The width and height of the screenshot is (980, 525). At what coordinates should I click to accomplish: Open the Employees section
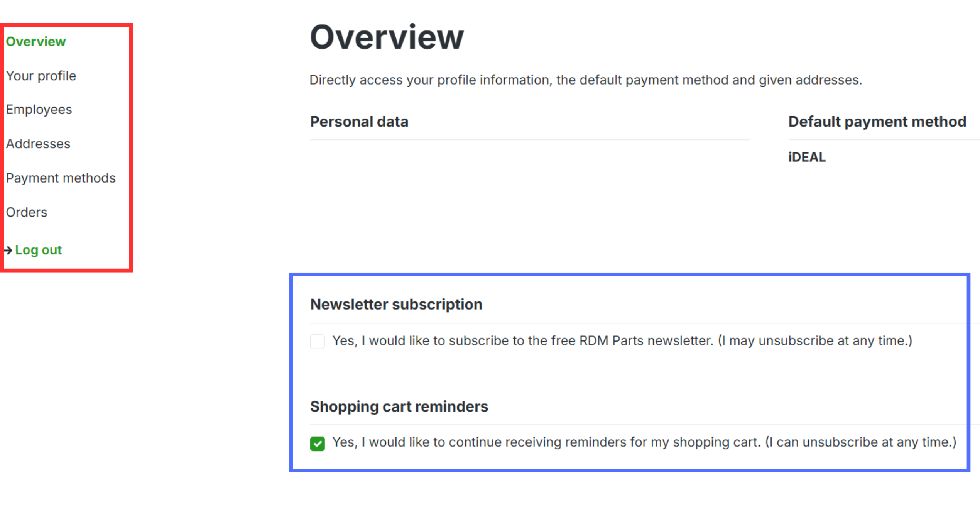[39, 110]
